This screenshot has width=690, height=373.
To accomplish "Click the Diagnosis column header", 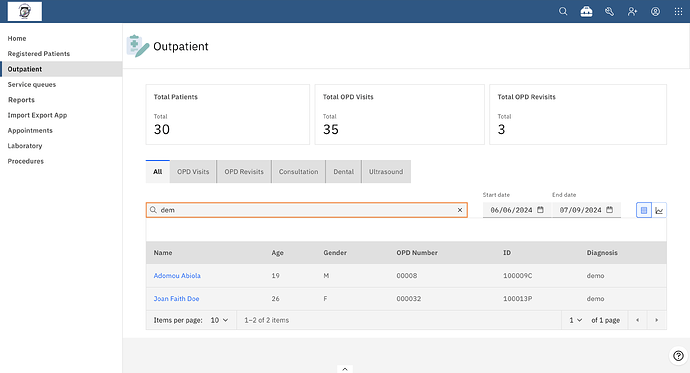I will (x=602, y=253).
